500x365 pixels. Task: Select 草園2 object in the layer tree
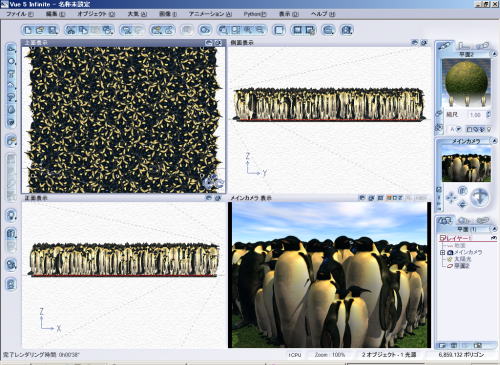click(x=462, y=266)
